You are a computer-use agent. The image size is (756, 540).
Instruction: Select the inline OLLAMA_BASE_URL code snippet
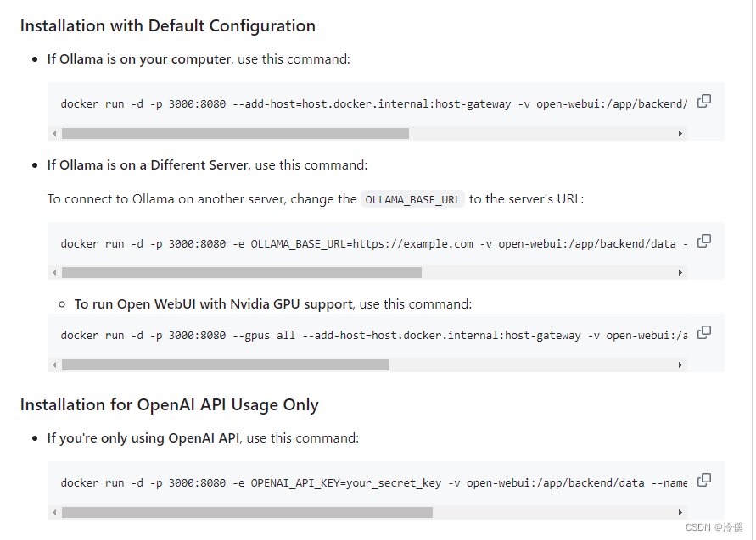[x=413, y=198]
